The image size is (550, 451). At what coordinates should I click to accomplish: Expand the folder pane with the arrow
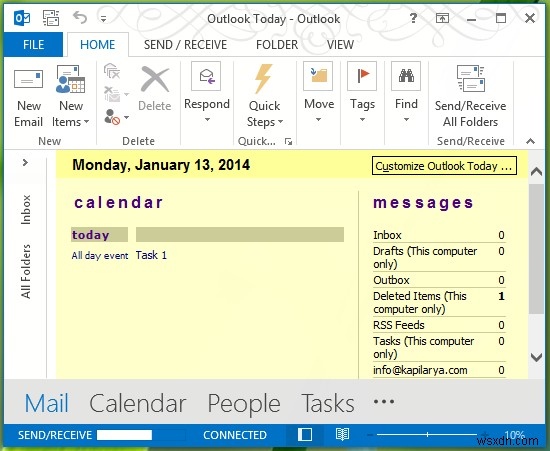tap(25, 162)
